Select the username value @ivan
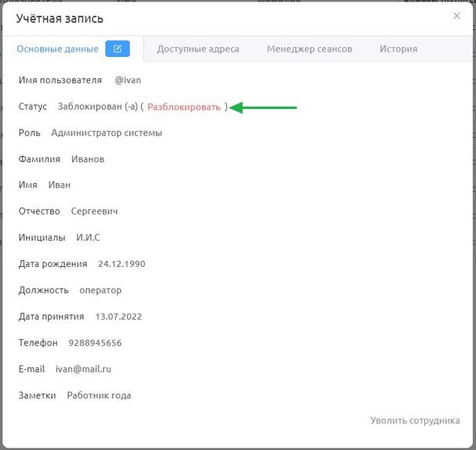476x450 pixels. (128, 80)
